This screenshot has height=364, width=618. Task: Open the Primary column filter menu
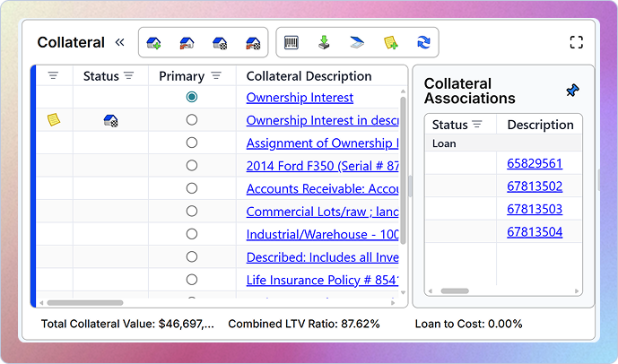click(216, 76)
